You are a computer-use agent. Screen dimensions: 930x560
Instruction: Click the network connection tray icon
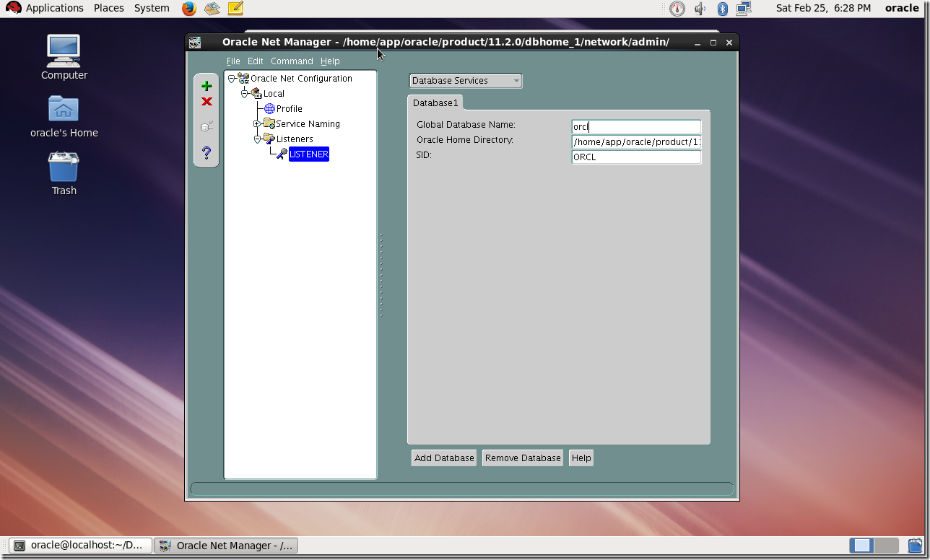[744, 9]
